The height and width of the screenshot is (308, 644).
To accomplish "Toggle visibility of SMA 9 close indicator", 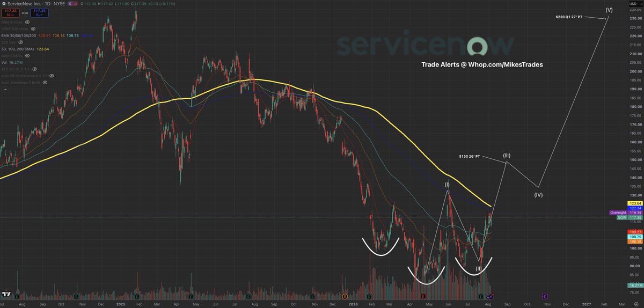I will click(27, 22).
